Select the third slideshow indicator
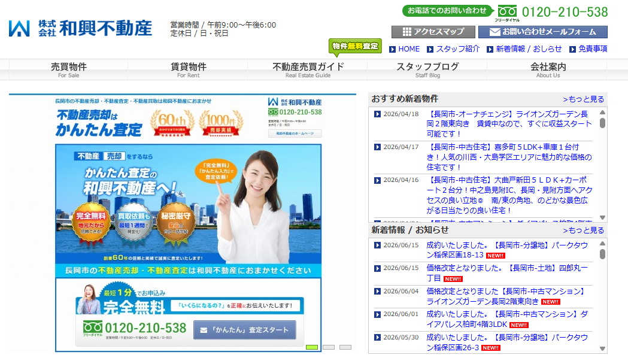The image size is (628, 364). (345, 347)
